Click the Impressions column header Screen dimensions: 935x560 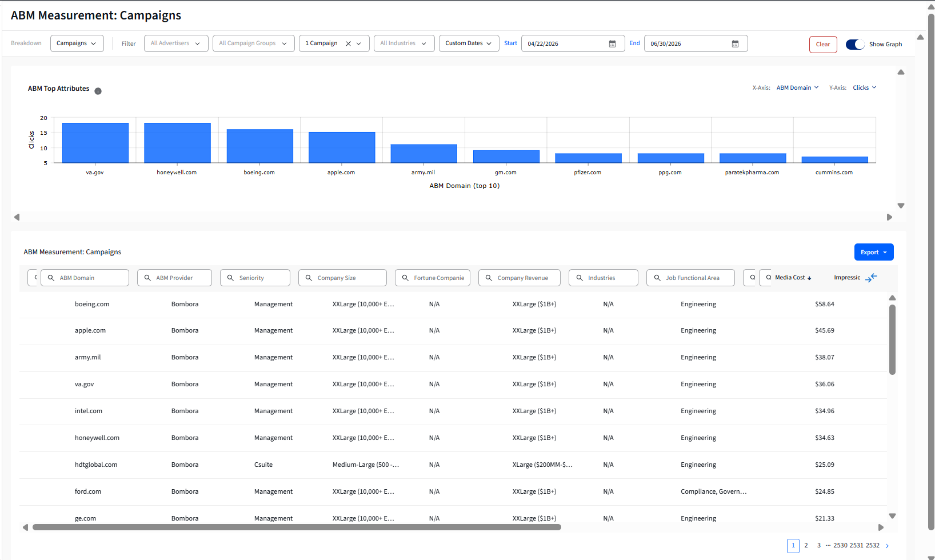pyautogui.click(x=847, y=278)
